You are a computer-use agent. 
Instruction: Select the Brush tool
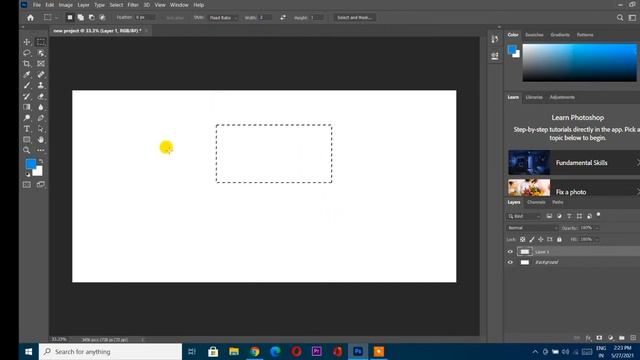[27, 86]
